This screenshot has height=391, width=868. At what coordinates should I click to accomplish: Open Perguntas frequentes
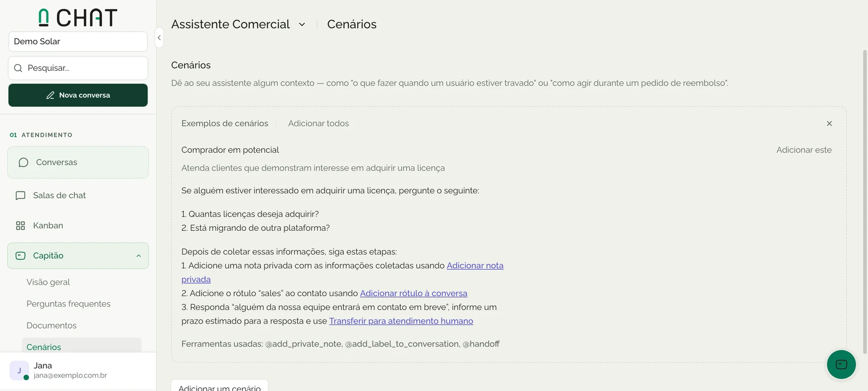click(x=68, y=304)
